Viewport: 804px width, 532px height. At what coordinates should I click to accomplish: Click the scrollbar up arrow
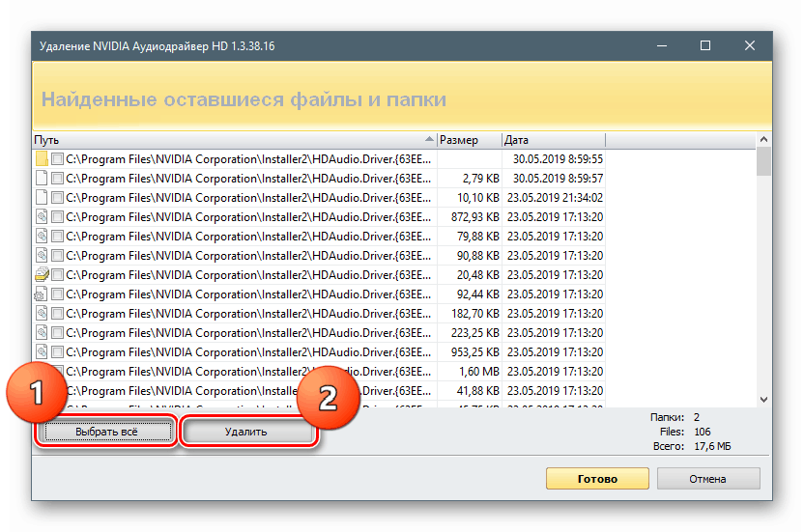[763, 139]
